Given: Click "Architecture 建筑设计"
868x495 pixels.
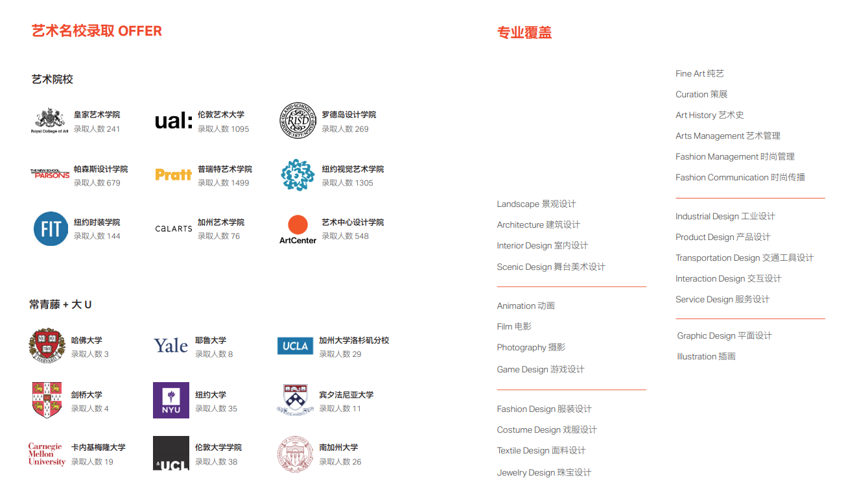Looking at the screenshot, I should [538, 225].
